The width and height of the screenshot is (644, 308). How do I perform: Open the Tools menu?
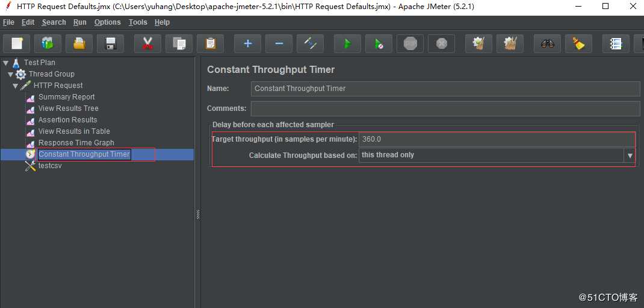pyautogui.click(x=138, y=22)
